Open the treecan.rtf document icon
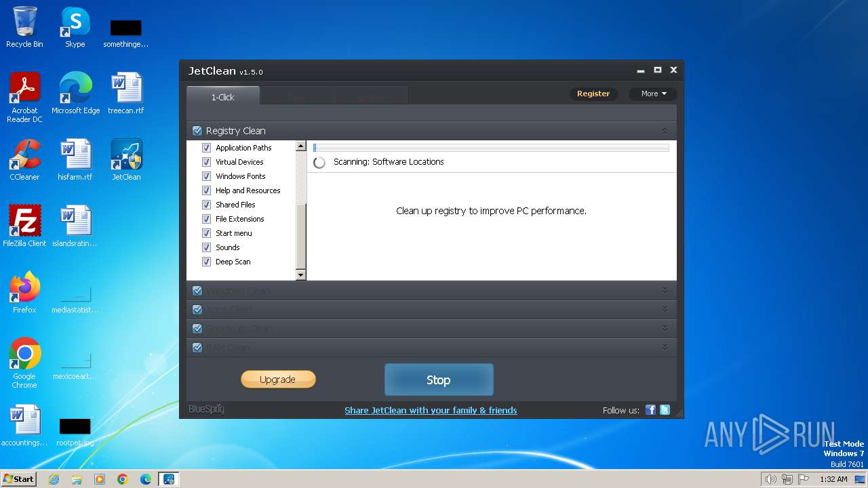Viewport: 868px width, 488px height. point(126,94)
